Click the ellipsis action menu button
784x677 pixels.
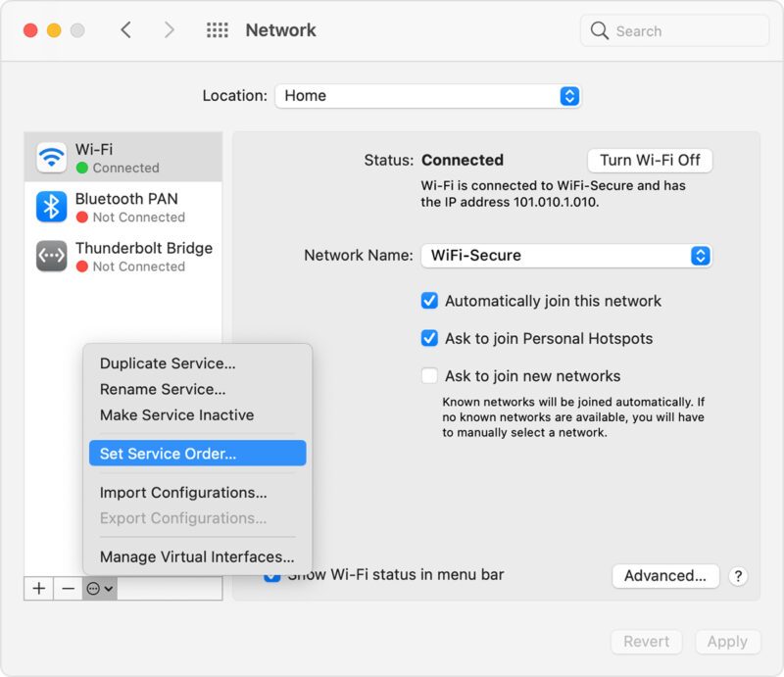(100, 589)
